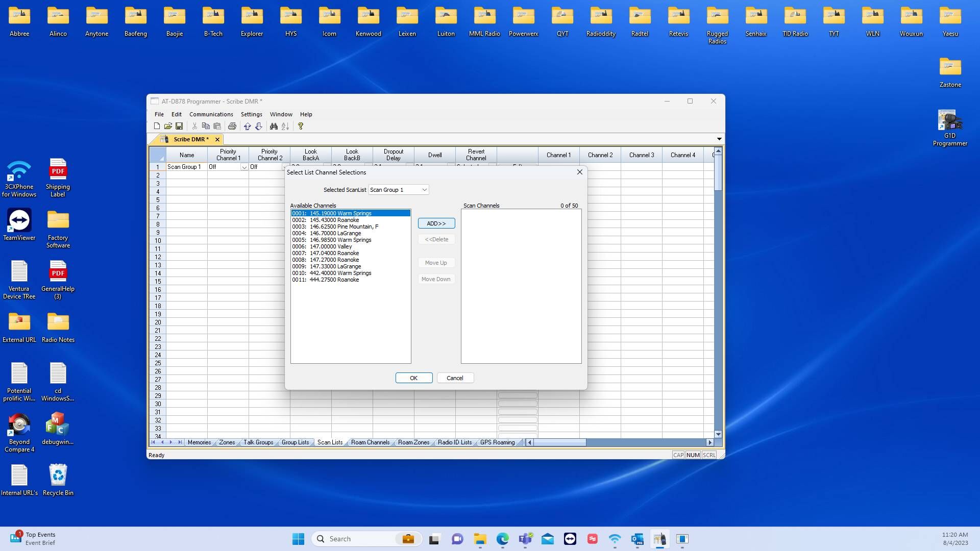The height and width of the screenshot is (551, 980).
Task: Click the Windows Start button
Action: [298, 539]
